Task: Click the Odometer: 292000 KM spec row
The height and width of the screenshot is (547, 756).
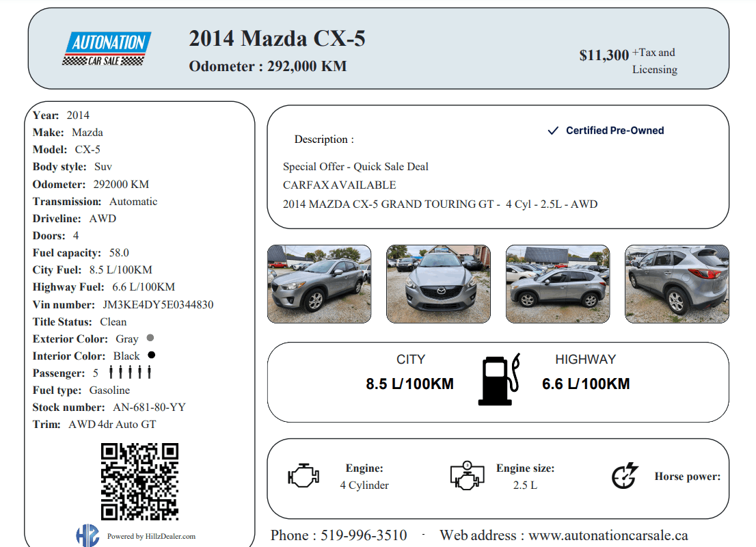Action: (91, 184)
